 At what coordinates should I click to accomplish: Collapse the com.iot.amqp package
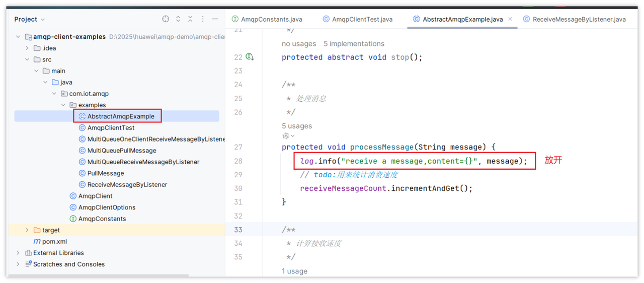(54, 94)
